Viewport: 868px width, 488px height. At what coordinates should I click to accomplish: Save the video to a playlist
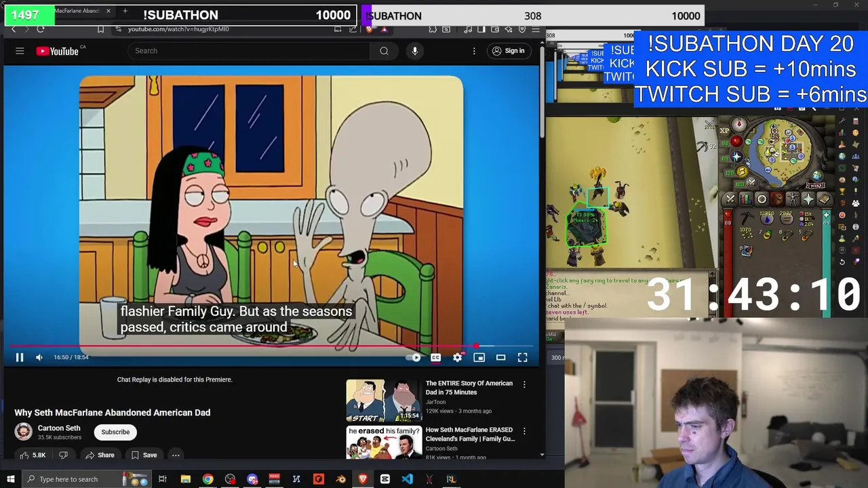(x=144, y=455)
